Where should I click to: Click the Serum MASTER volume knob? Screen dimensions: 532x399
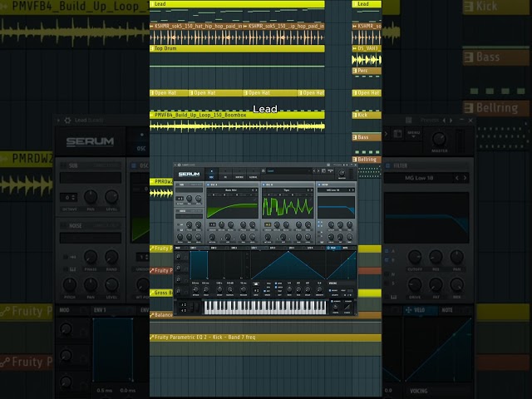[x=342, y=173]
